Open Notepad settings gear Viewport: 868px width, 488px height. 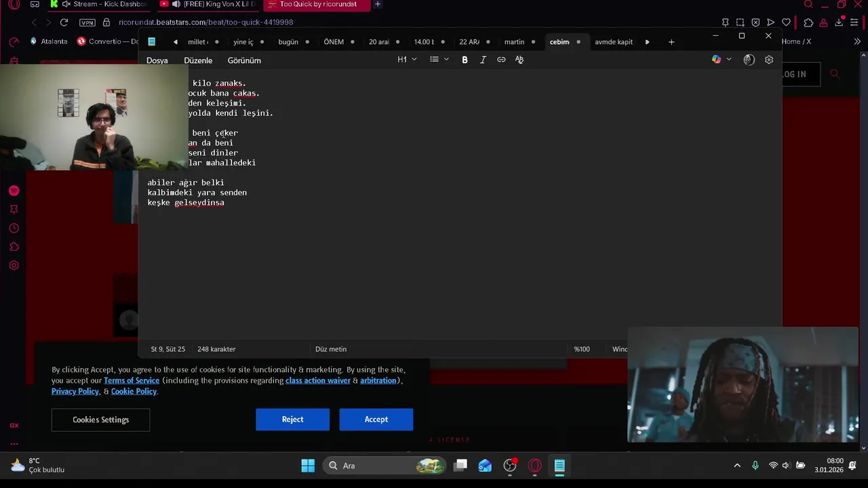click(x=769, y=60)
